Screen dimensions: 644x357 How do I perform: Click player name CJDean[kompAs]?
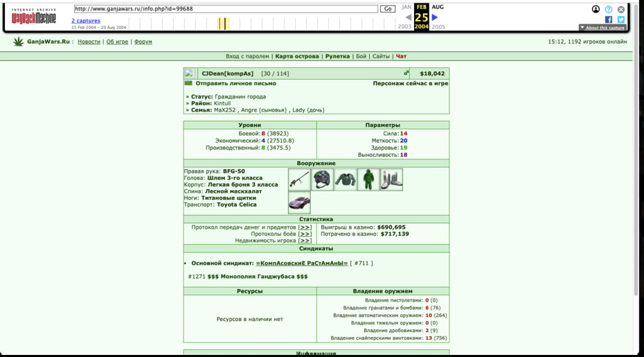pos(228,73)
